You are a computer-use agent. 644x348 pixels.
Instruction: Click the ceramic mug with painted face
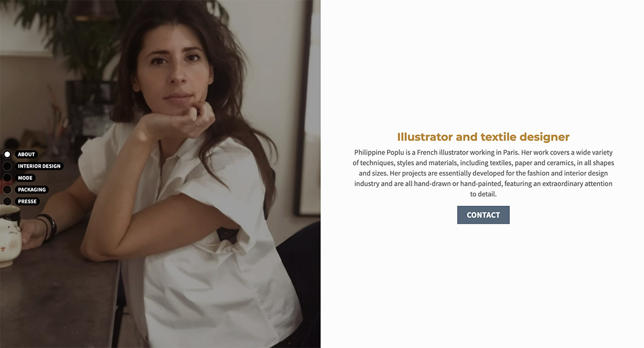point(10,236)
